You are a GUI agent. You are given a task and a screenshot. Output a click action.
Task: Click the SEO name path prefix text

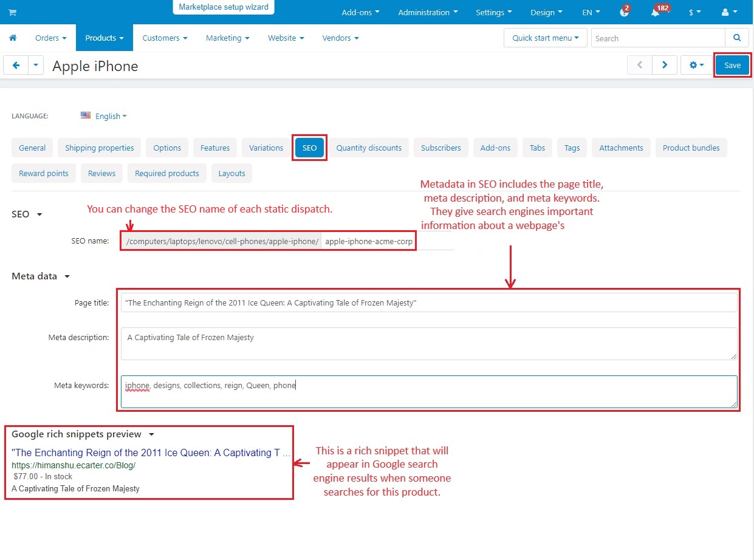(x=221, y=241)
